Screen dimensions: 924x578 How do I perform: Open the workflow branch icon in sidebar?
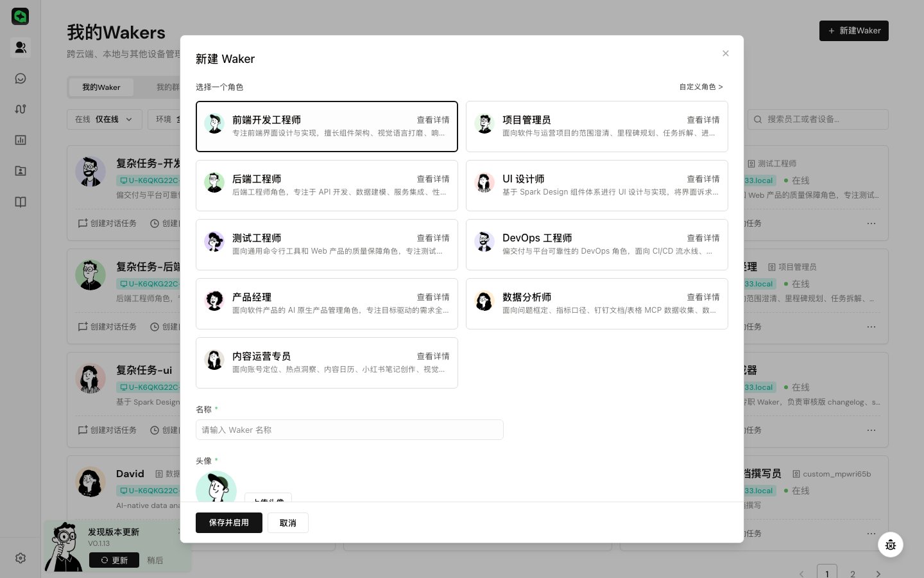coord(21,109)
